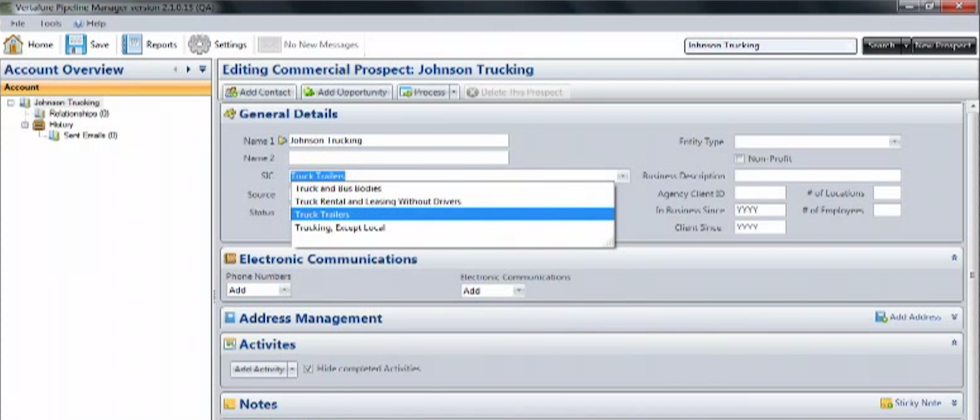Viewport: 980px width, 420px height.
Task: Click the Process button
Action: 422,92
